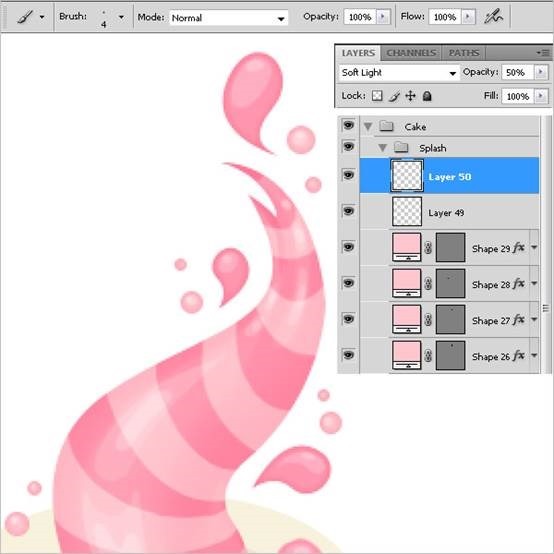Toggle the Shape 28 mask link icon
The width and height of the screenshot is (554, 554).
tap(428, 284)
